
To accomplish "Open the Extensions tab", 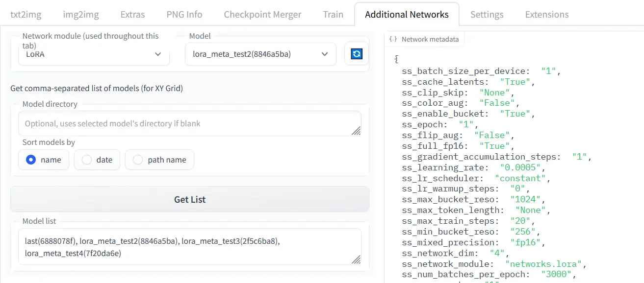I will point(547,14).
